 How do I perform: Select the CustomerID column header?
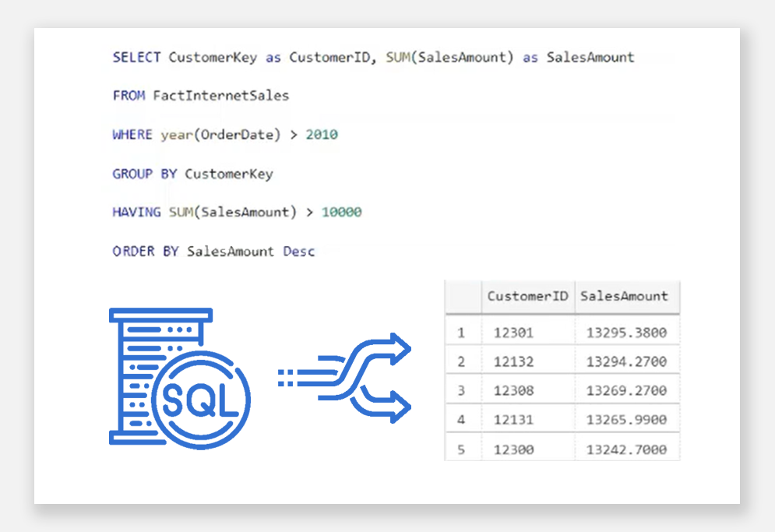[x=527, y=296]
